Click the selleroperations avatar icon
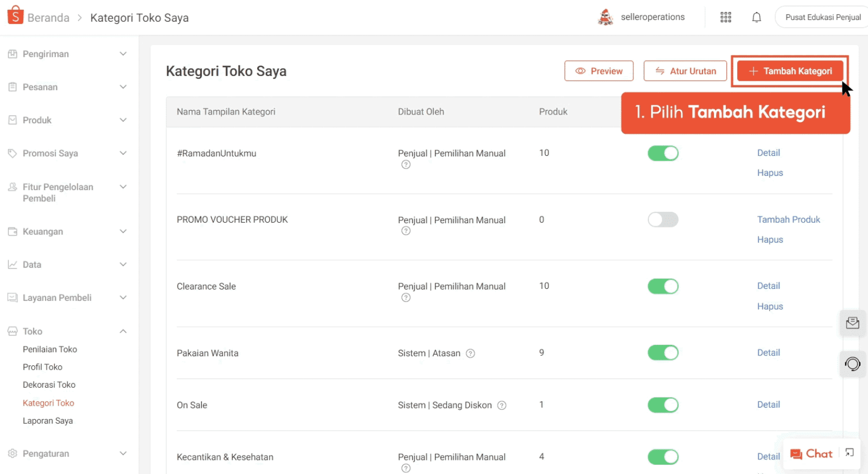The image size is (868, 474). click(605, 17)
